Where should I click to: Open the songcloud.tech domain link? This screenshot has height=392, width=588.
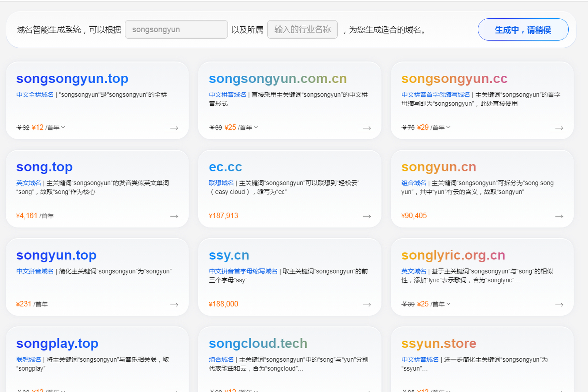click(x=258, y=343)
